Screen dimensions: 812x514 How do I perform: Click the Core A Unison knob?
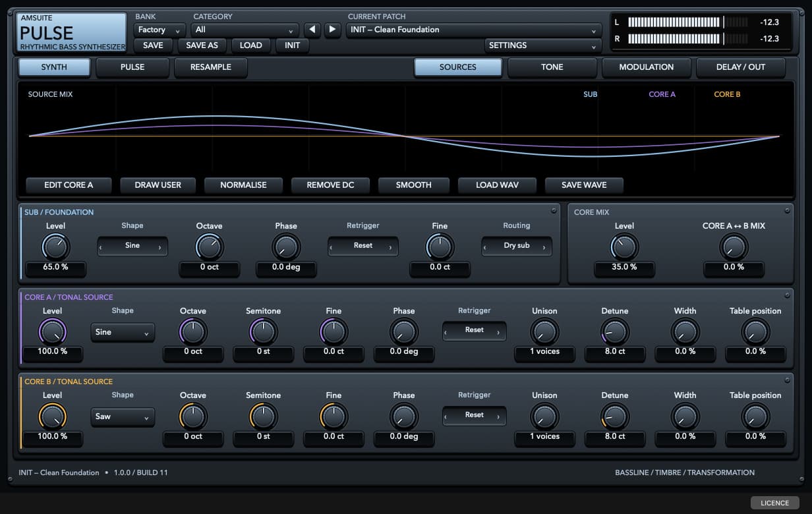click(x=544, y=331)
